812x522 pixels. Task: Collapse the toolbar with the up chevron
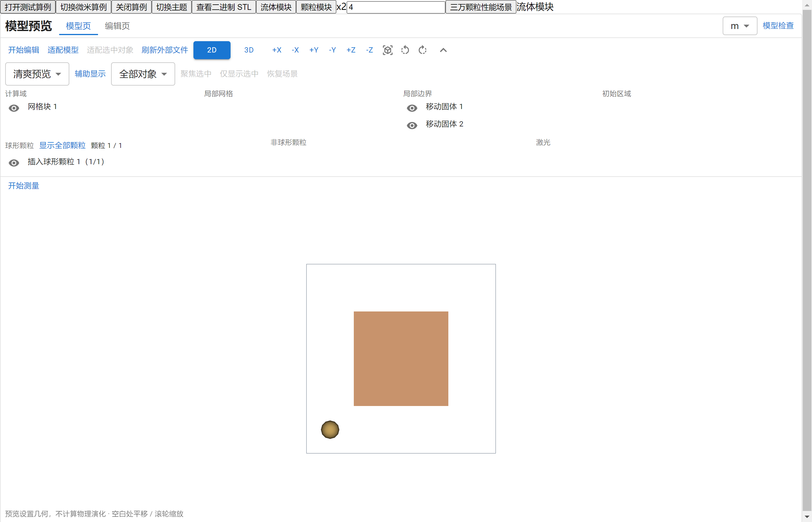point(443,50)
